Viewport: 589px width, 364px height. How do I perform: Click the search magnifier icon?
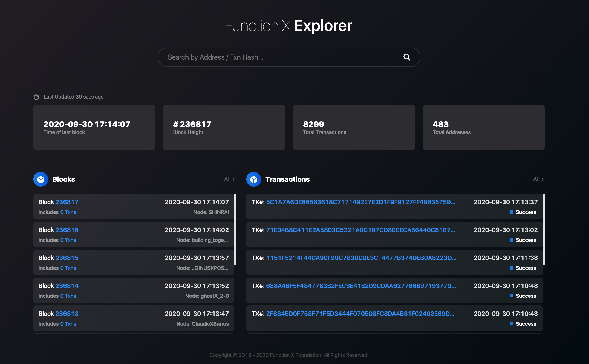407,57
